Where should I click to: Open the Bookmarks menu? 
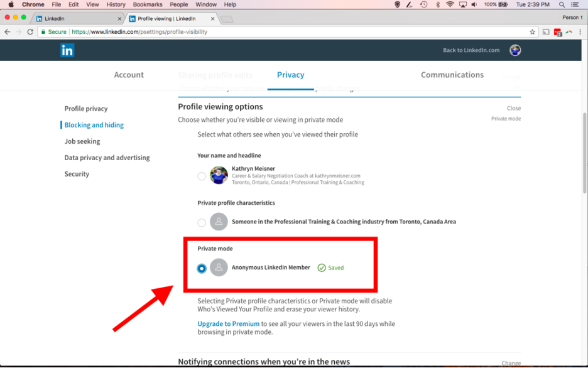[x=148, y=4]
